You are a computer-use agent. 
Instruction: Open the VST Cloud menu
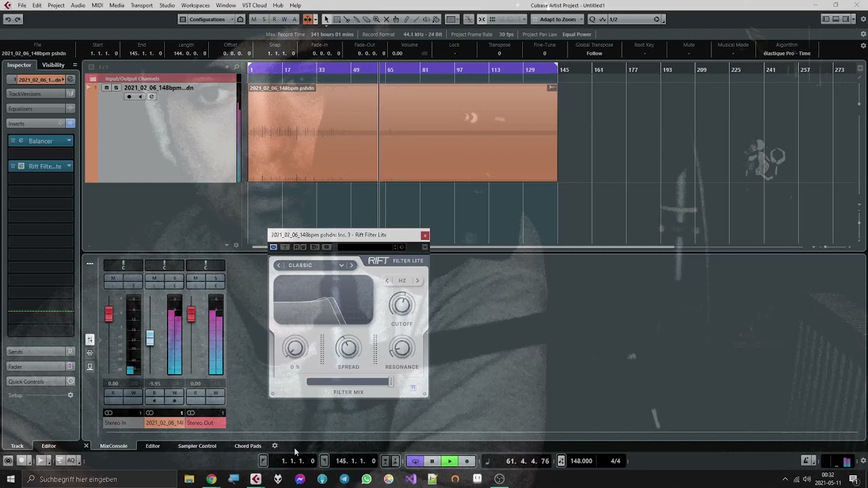pos(254,5)
